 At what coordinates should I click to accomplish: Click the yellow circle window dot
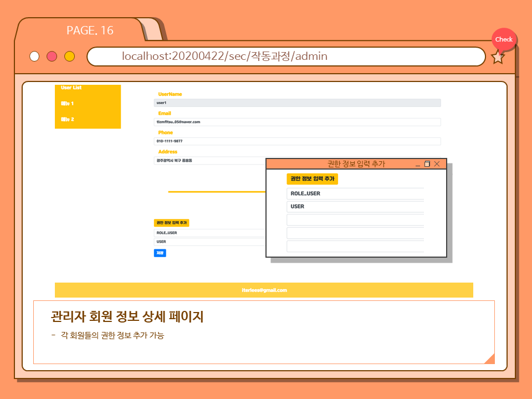coord(69,57)
